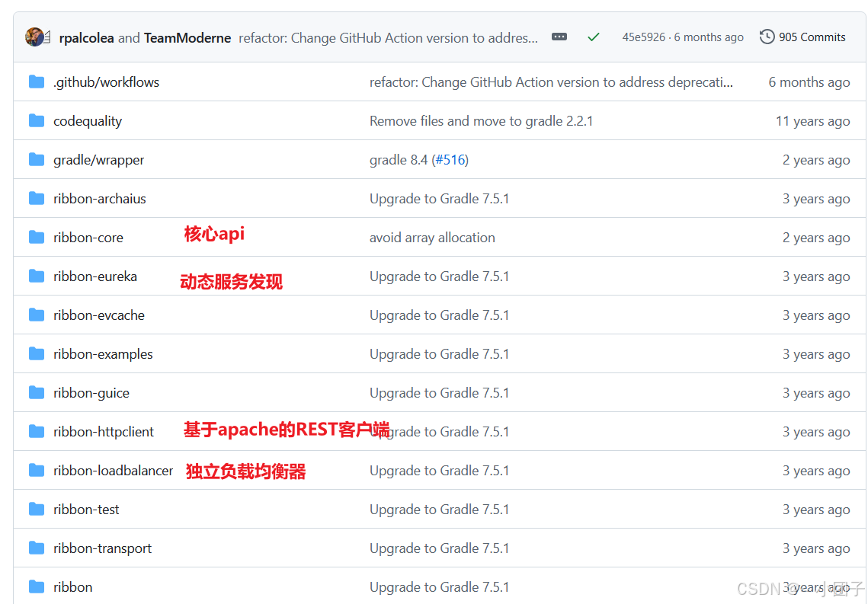Click '6 months ago' in .github/workflows row
This screenshot has height=604, width=868.
click(x=809, y=82)
